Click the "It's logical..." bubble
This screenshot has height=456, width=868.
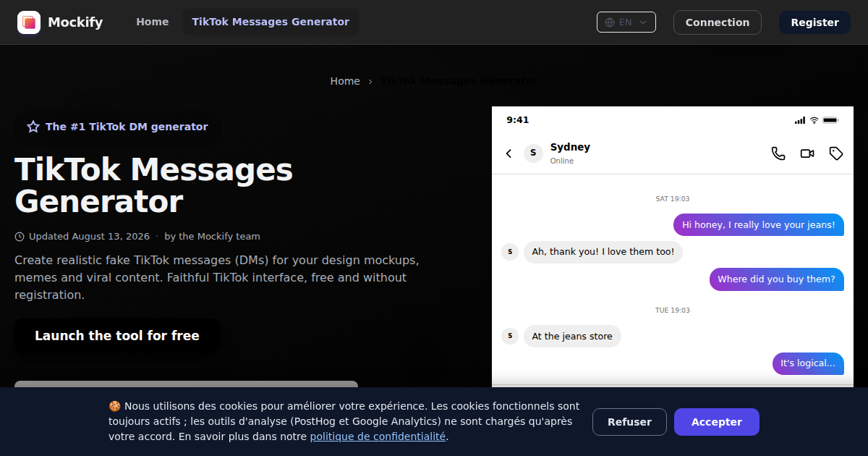click(x=808, y=363)
